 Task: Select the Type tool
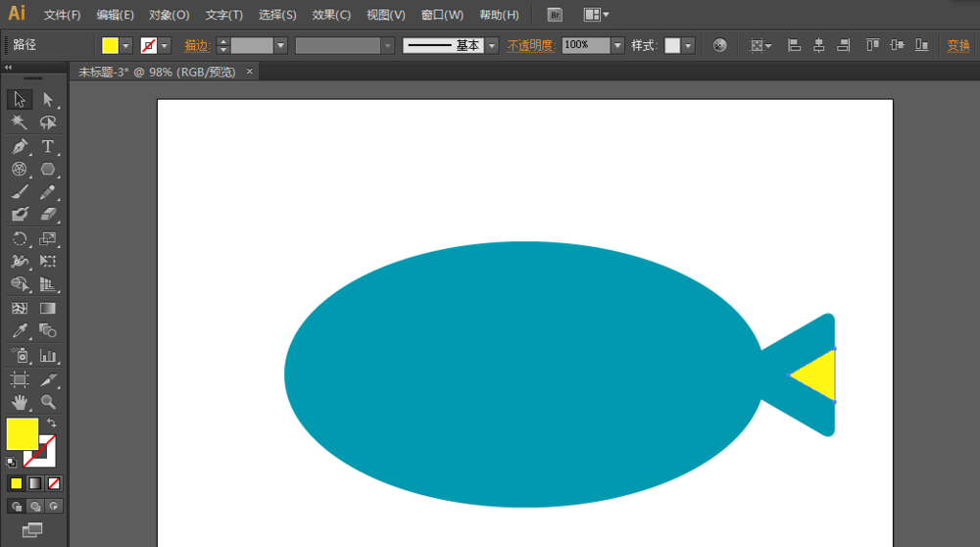tap(47, 146)
